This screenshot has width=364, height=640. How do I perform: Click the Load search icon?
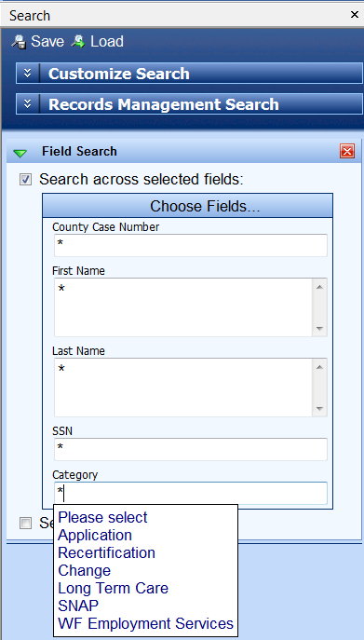[78, 42]
